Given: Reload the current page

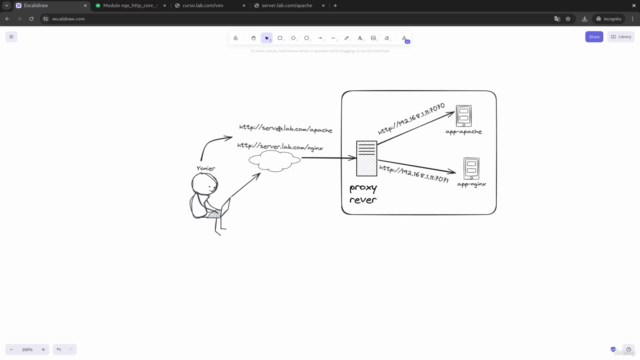Looking at the screenshot, I should click(x=31, y=19).
